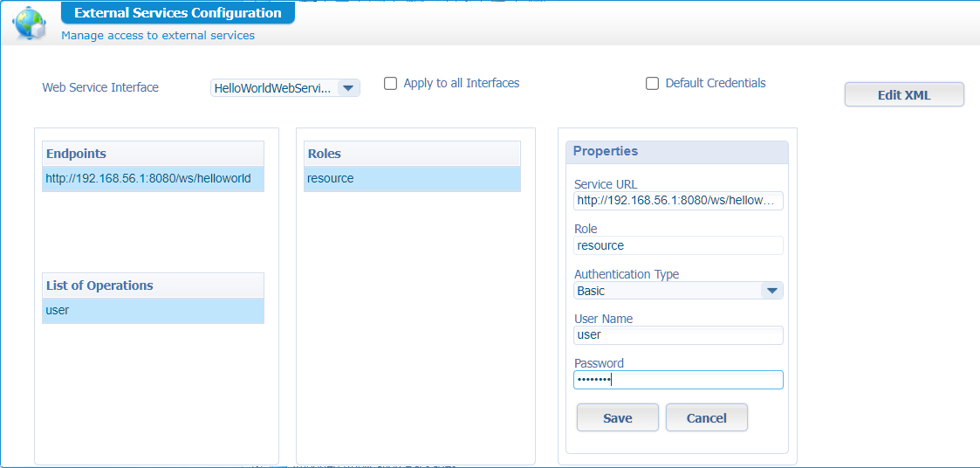The width and height of the screenshot is (980, 468).
Task: Click the User Name text field
Action: point(677,335)
